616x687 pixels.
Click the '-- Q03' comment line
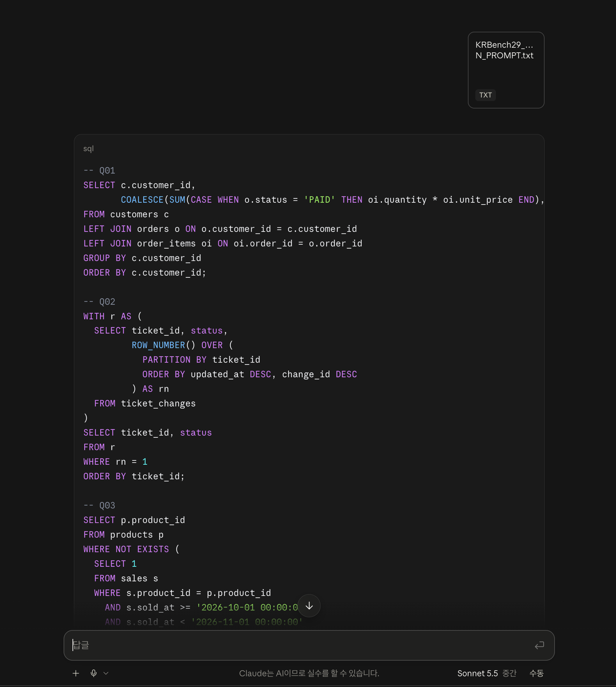coord(99,506)
